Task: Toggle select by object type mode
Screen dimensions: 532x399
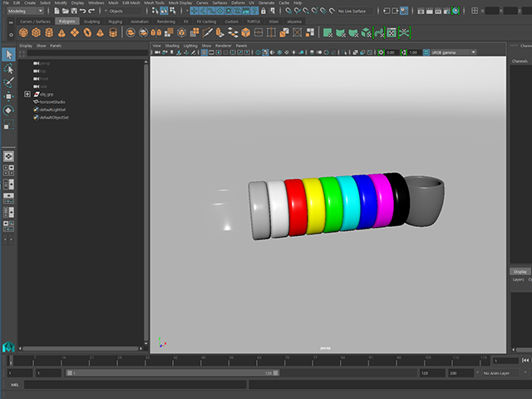Action: (164, 11)
